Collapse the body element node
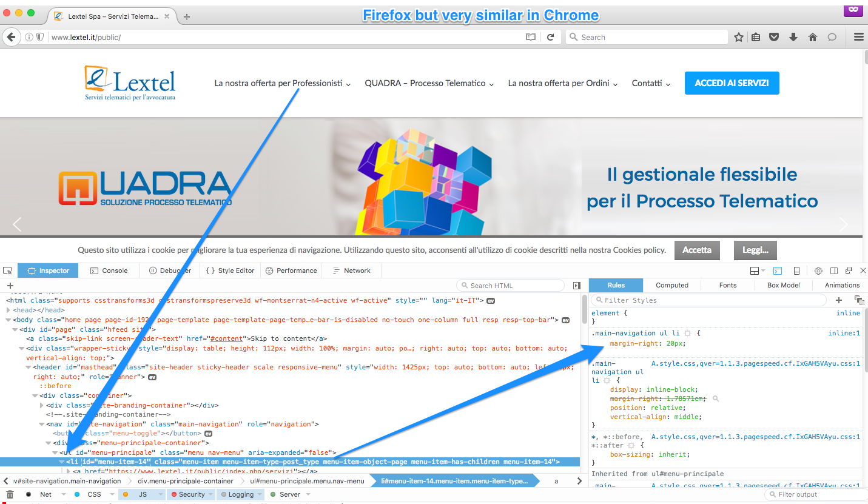This screenshot has height=504, width=868. tap(8, 320)
